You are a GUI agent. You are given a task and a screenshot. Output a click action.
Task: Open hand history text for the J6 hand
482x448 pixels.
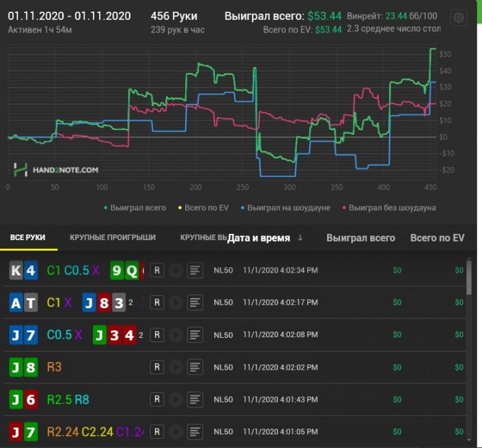click(x=195, y=399)
